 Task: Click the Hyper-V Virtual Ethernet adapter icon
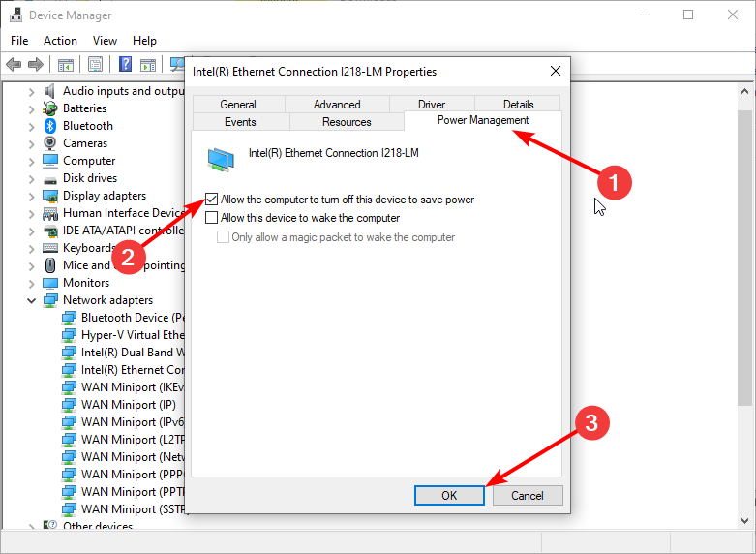(69, 335)
